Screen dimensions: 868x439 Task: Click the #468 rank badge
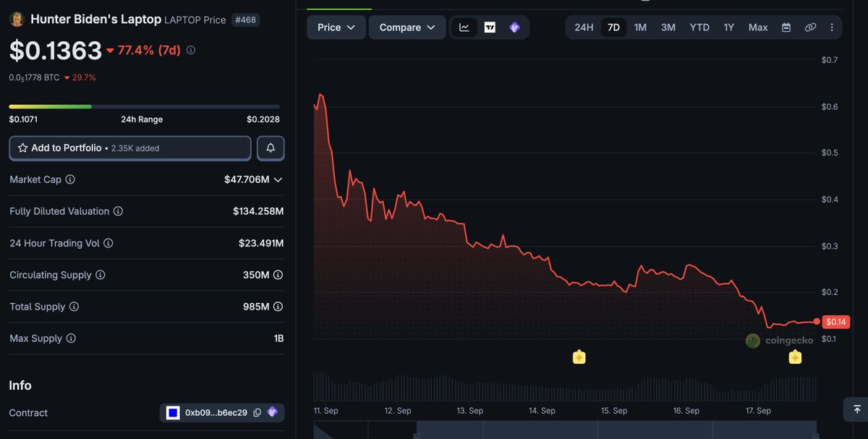pos(246,20)
